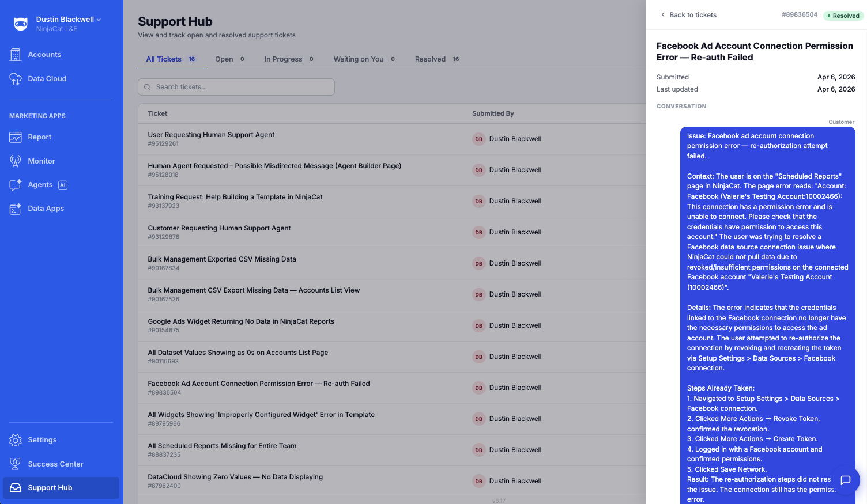Screen dimensions: 867x504
Task: Open the Agents sparkle chat icon
Action: point(16,185)
